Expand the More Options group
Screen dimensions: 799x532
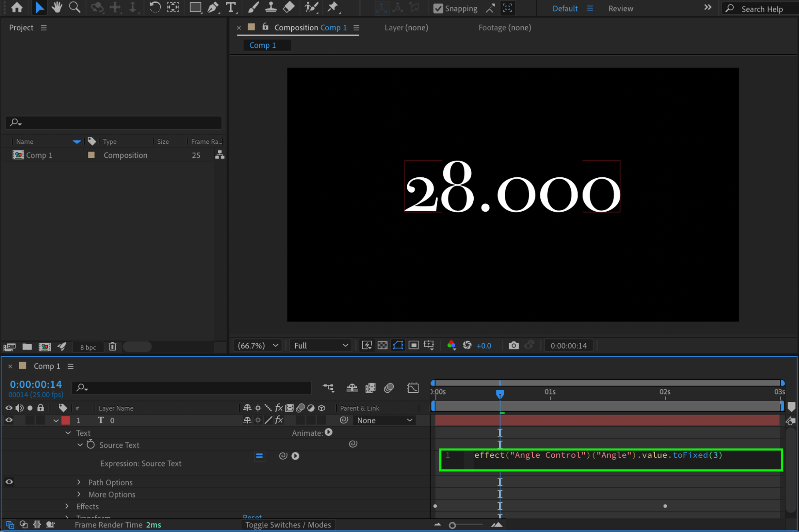coord(79,494)
